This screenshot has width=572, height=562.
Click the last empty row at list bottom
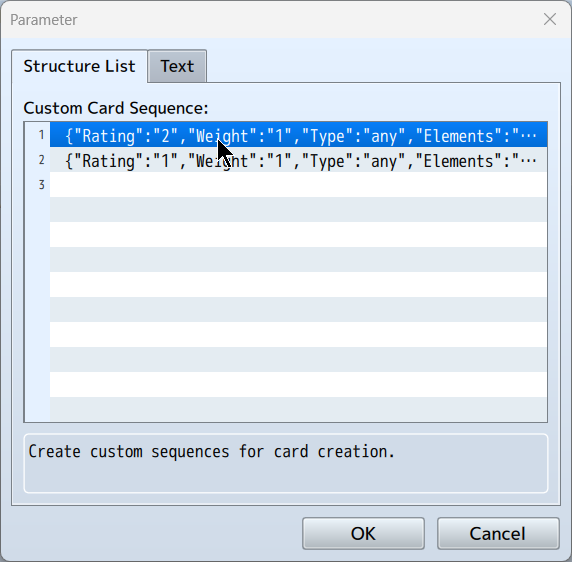coord(298,409)
